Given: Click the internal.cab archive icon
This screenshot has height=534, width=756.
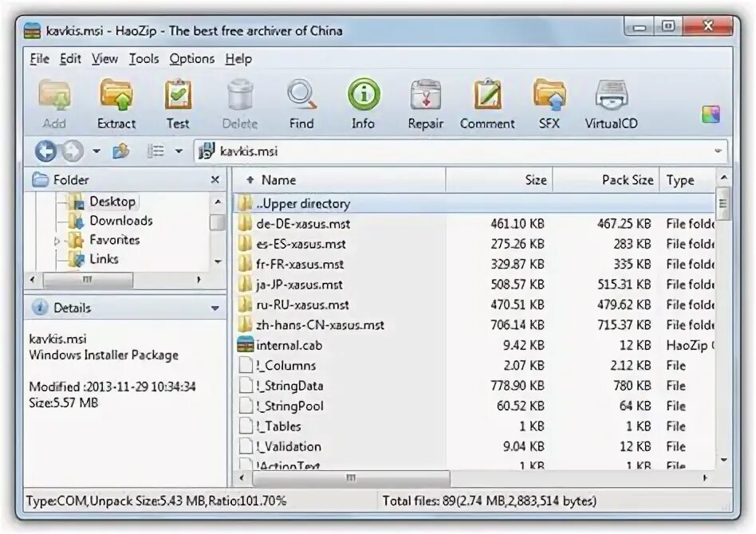Looking at the screenshot, I should click(245, 345).
